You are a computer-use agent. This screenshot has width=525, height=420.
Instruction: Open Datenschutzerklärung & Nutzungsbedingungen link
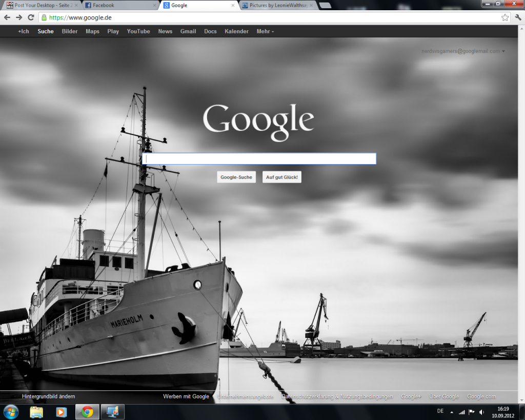[337, 396]
